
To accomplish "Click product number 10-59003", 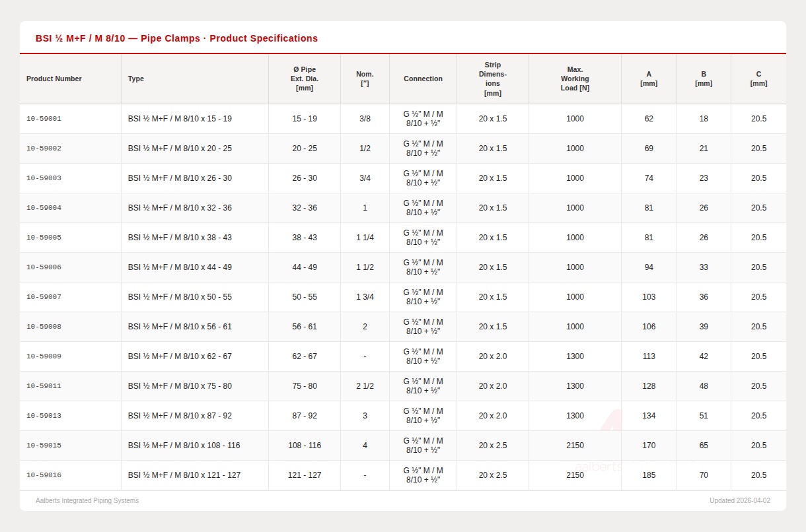I will 44,178.
